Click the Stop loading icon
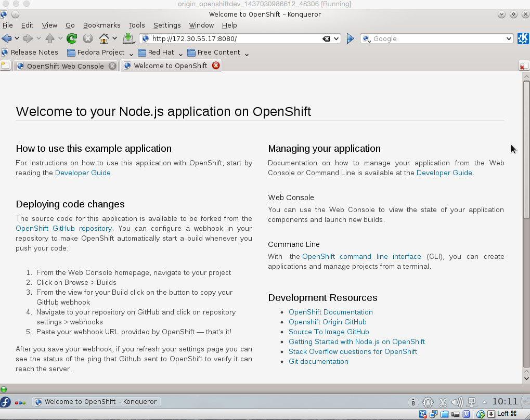The height and width of the screenshot is (420, 530). tap(88, 38)
